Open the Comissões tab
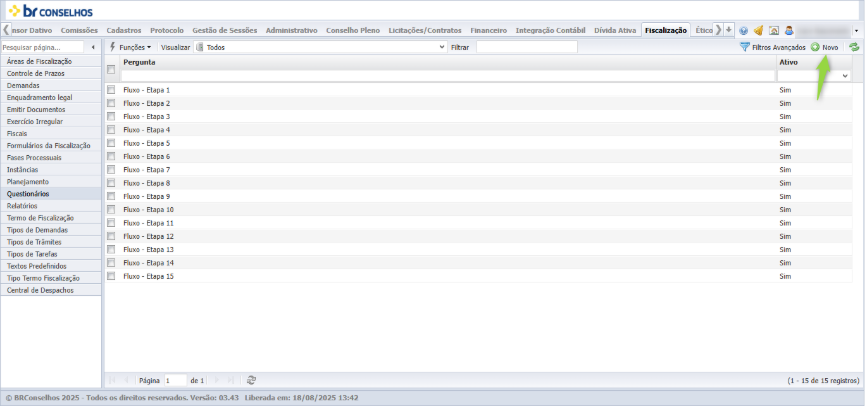This screenshot has width=865, height=406. (79, 30)
